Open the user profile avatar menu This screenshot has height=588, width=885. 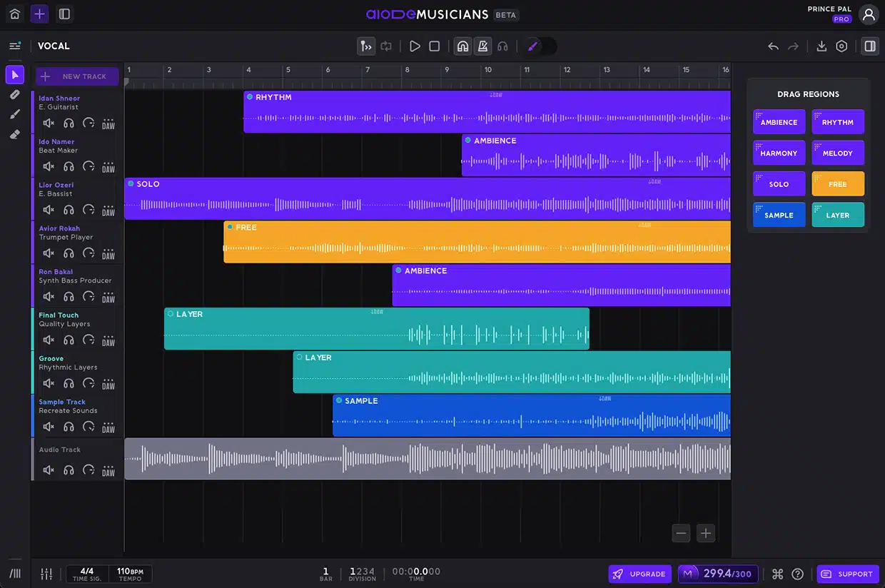tap(869, 14)
